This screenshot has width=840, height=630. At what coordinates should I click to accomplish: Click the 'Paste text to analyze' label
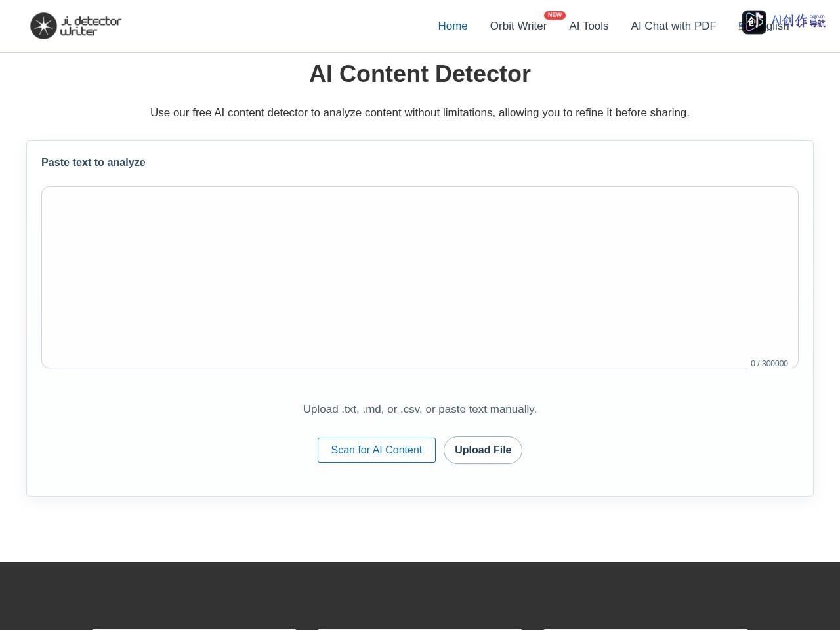coord(93,162)
